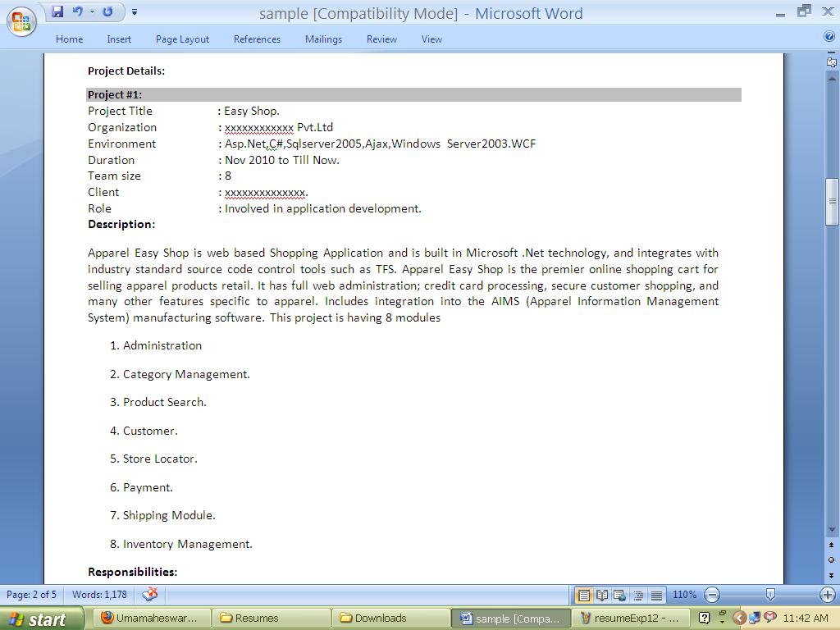Click Involved in application development text
This screenshot has height=630, width=840.
323,209
